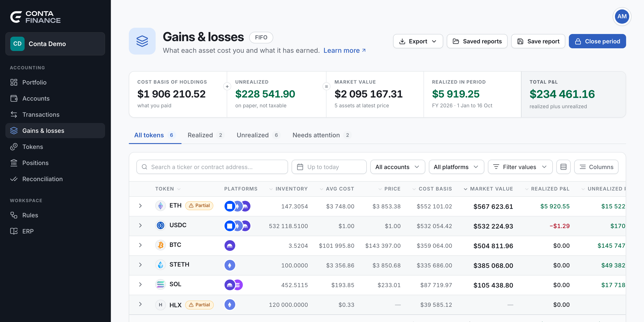The image size is (644, 322).
Task: Open the ERP workspace page
Action: click(55, 231)
